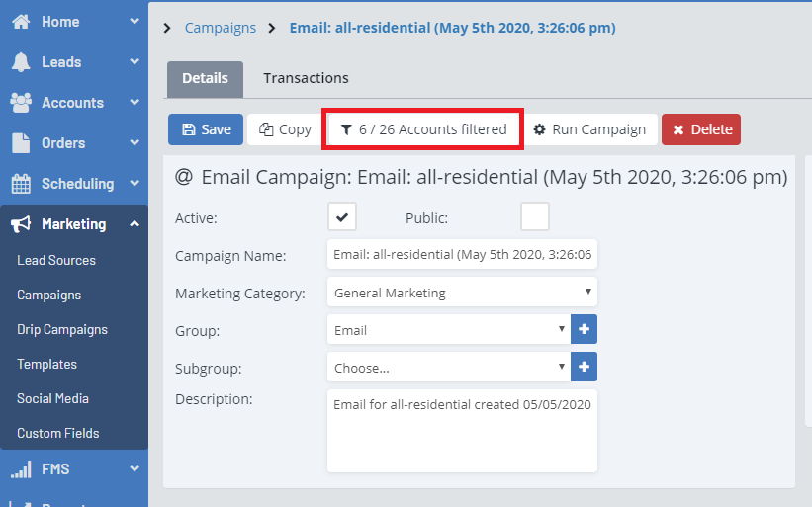Click the Leads bell icon

pos(21,62)
